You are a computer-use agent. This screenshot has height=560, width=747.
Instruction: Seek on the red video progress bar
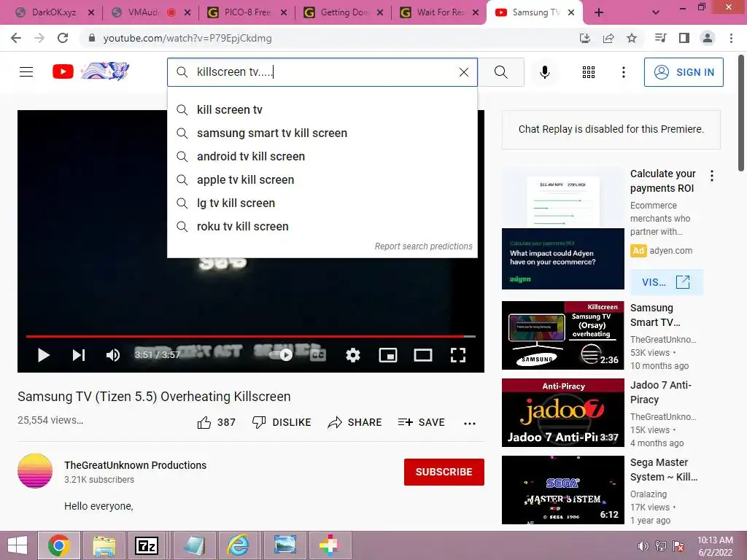251,336
